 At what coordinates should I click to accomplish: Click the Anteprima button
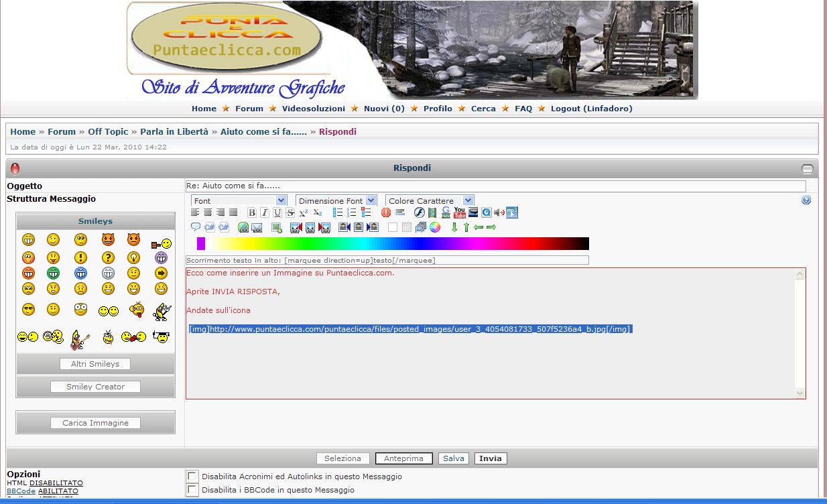pyautogui.click(x=404, y=458)
